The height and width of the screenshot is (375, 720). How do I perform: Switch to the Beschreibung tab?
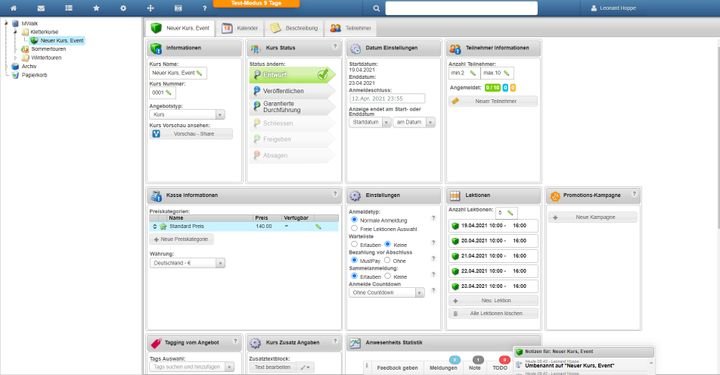294,28
